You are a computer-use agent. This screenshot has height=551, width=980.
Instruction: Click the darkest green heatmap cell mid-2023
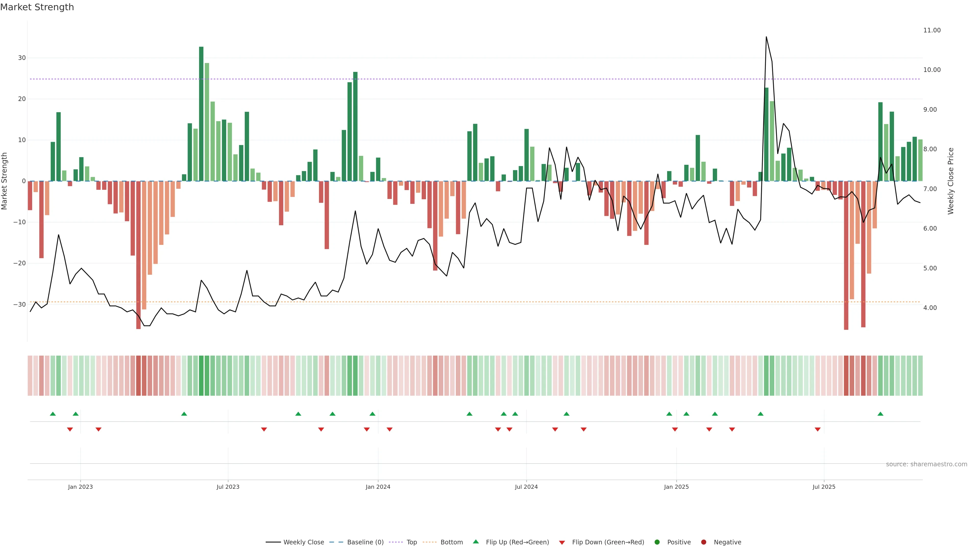pyautogui.click(x=201, y=375)
